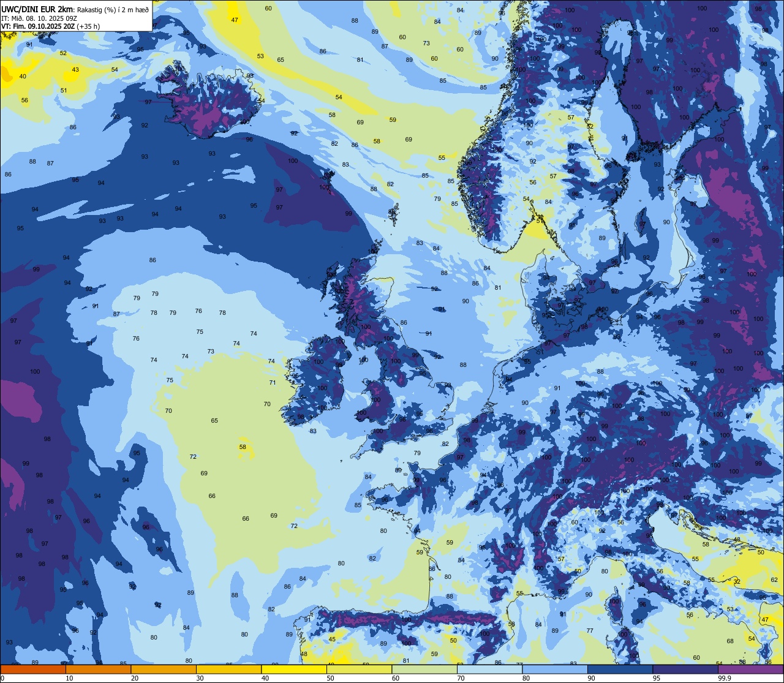
Task: Click the 43 humidity value west of Iceland
Action: 75,70
